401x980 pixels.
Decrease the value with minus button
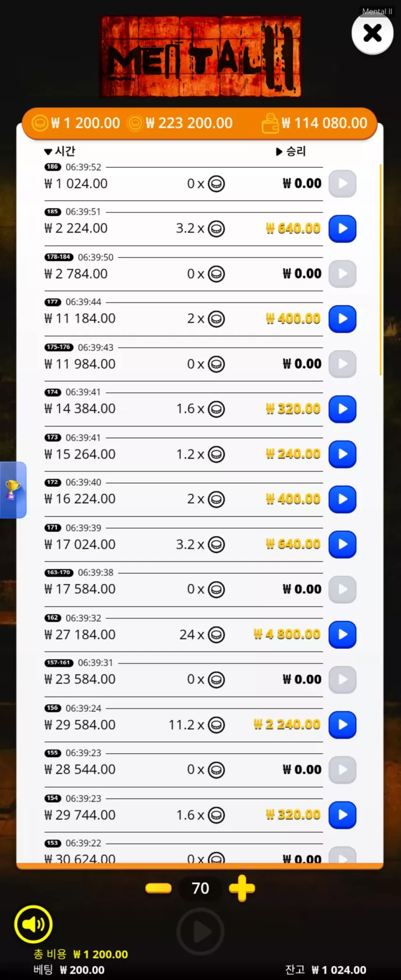(159, 888)
